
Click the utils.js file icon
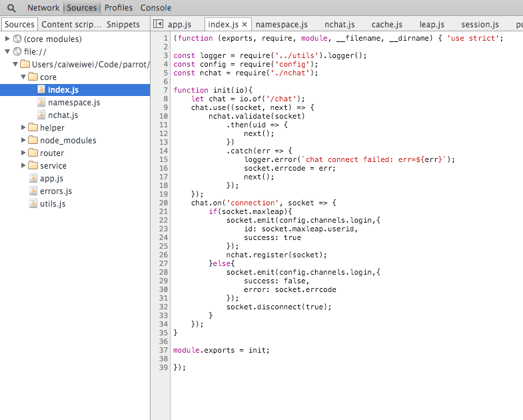(33, 204)
